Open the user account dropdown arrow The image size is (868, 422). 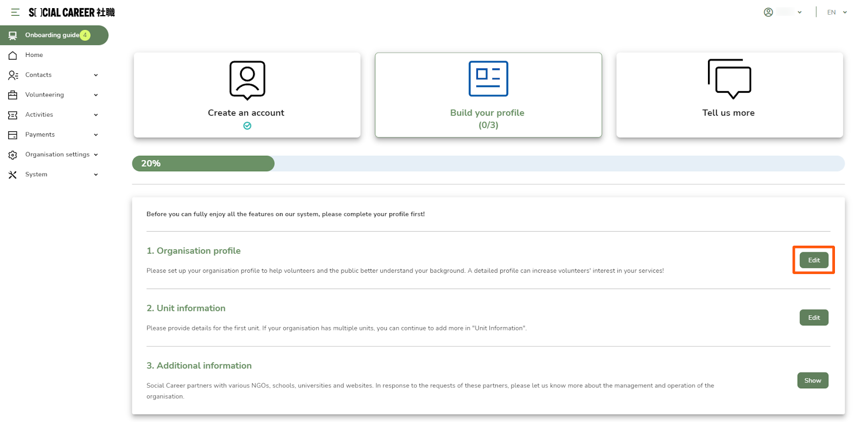pyautogui.click(x=800, y=12)
